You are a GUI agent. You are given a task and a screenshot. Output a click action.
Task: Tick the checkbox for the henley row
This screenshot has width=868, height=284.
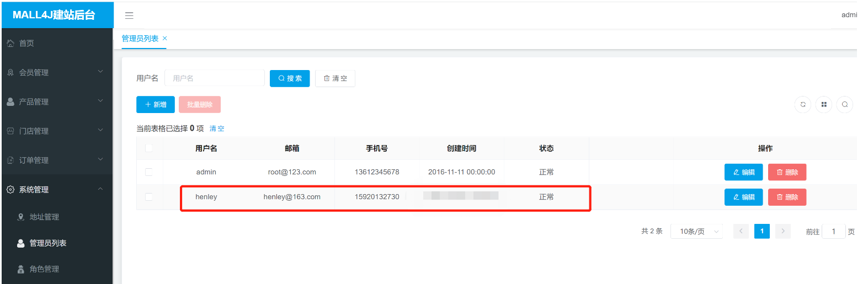click(149, 197)
